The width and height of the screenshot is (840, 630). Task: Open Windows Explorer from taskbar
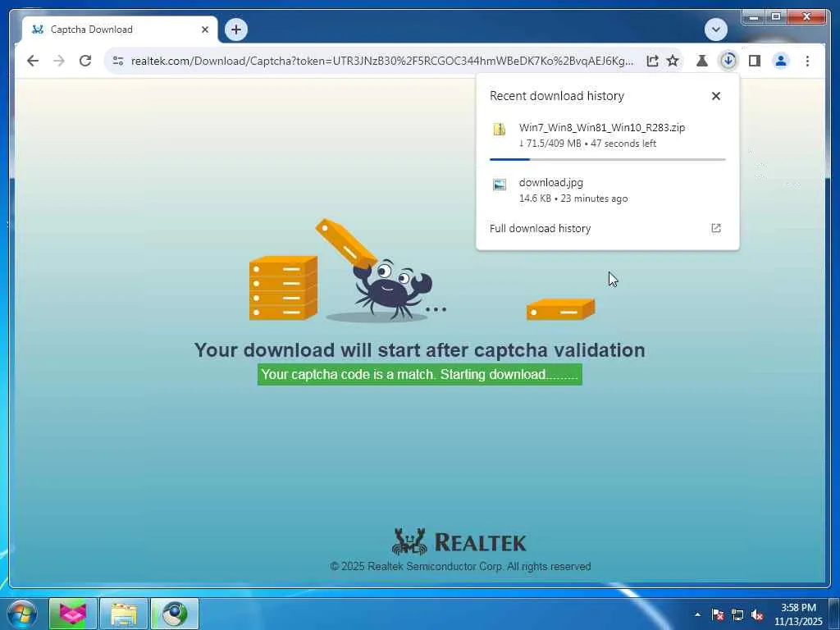123,614
